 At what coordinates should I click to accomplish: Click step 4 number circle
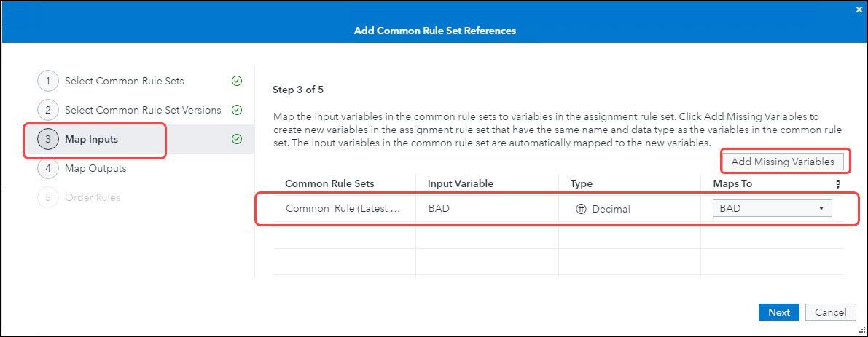pyautogui.click(x=47, y=168)
